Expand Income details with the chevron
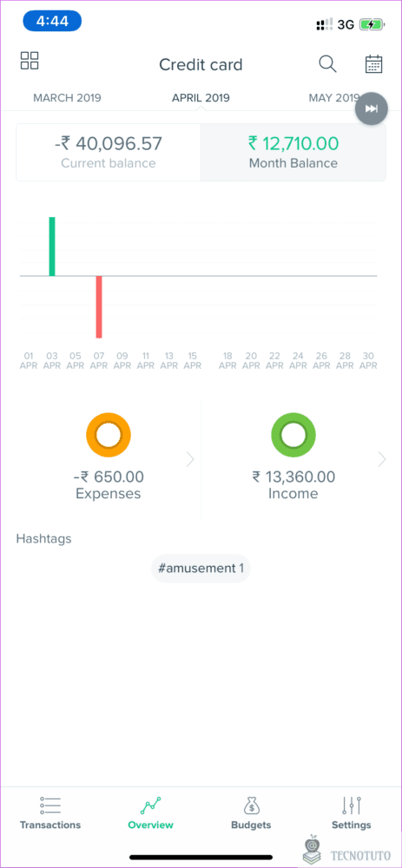Image resolution: width=402 pixels, height=868 pixels. click(x=381, y=459)
